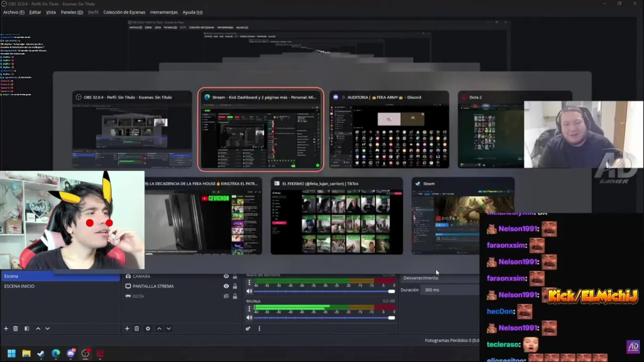Select the Escena scene
The height and width of the screenshot is (362, 644).
pos(60,276)
